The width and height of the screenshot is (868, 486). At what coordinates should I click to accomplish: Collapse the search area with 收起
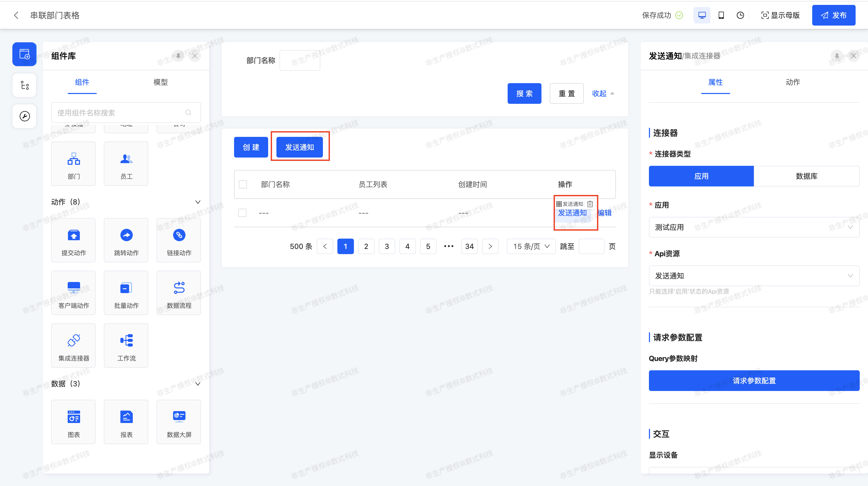[603, 93]
